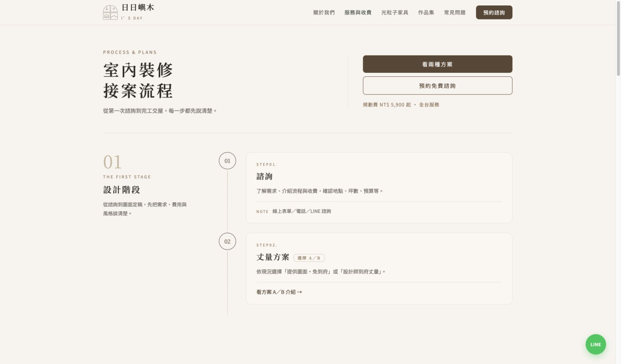Click the 依現況選擇 description line

(x=321, y=272)
